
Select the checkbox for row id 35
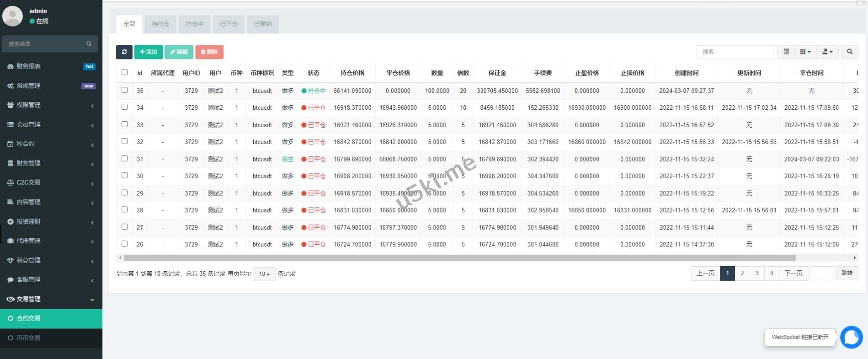[124, 90]
